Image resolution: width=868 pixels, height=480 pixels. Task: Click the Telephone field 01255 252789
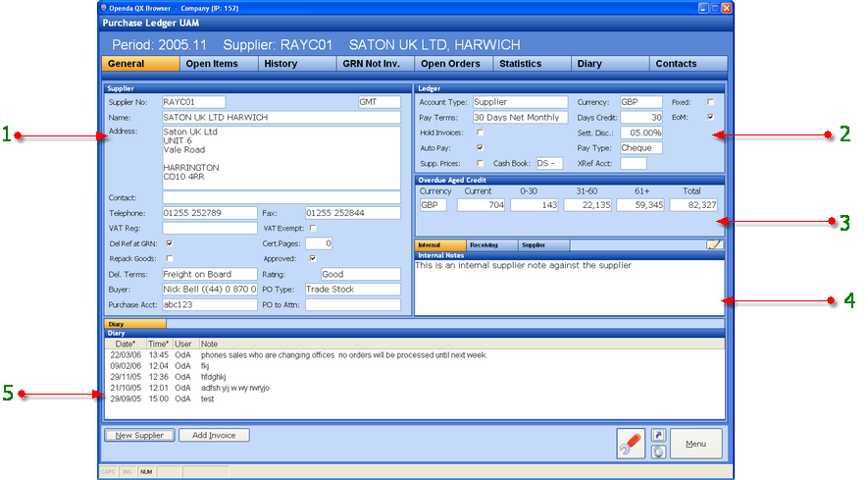pyautogui.click(x=209, y=213)
